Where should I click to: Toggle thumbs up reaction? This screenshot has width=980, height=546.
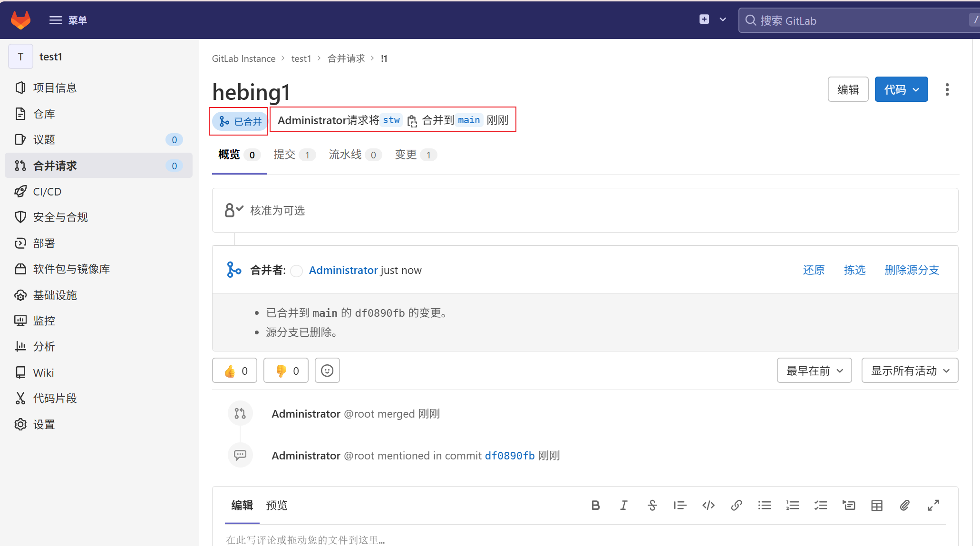coord(234,370)
